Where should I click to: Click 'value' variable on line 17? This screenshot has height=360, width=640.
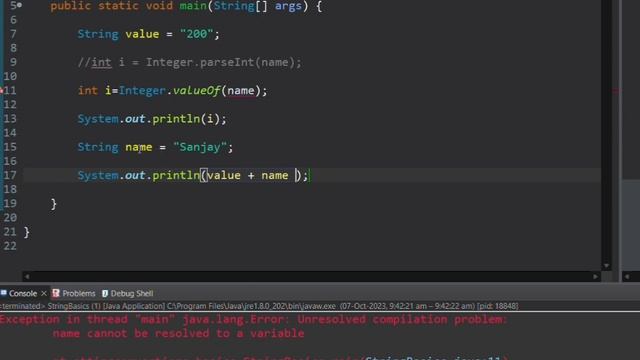[224, 176]
